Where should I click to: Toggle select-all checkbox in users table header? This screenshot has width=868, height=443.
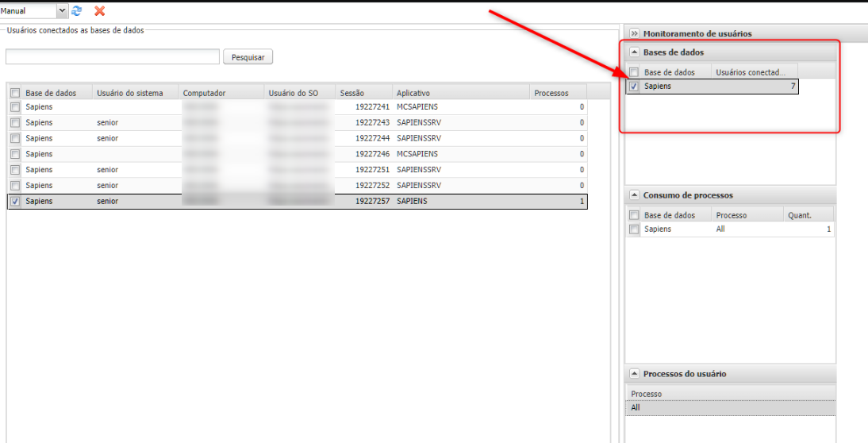coord(15,93)
